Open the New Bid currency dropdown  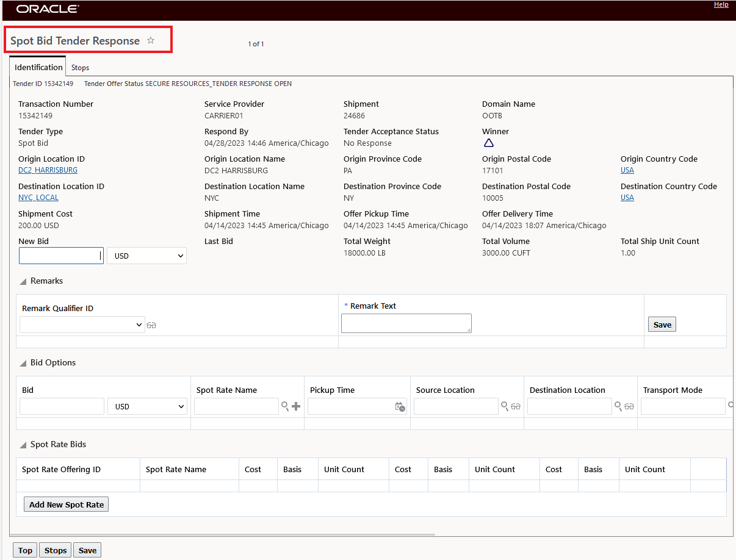click(146, 256)
